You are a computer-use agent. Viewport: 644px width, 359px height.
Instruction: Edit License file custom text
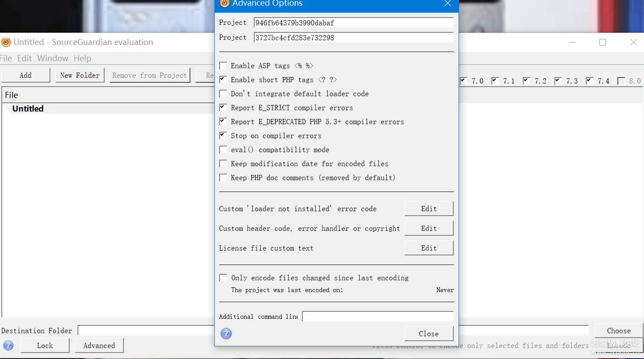pos(429,248)
